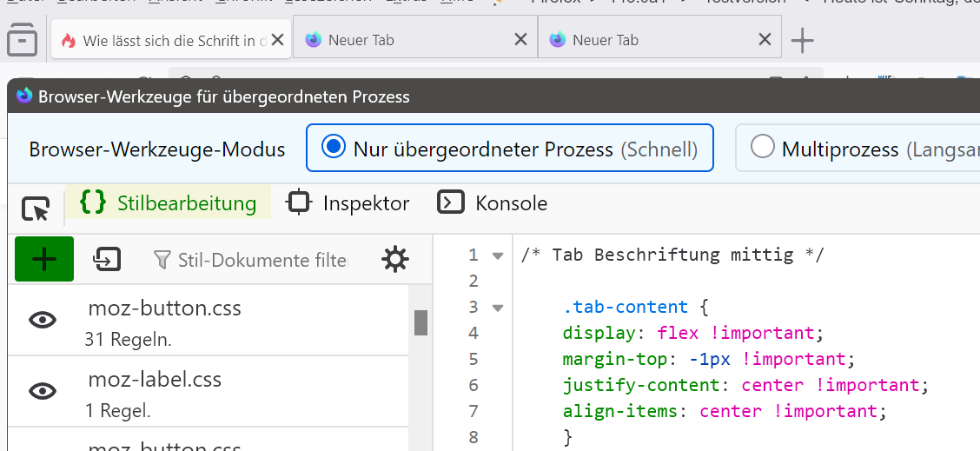Viewport: 980px width, 451px height.
Task: Open a new browser tab
Action: tap(802, 40)
